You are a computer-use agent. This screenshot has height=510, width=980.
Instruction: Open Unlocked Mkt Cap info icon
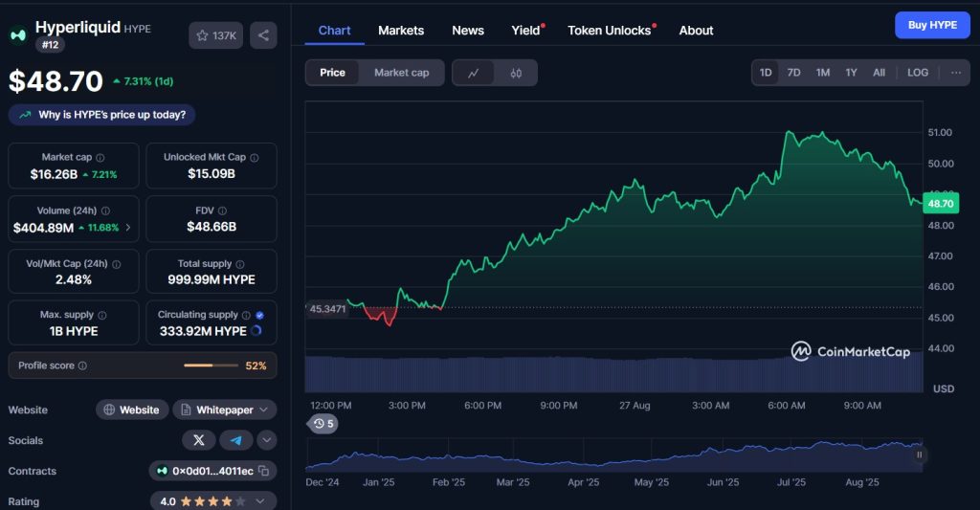click(x=255, y=158)
